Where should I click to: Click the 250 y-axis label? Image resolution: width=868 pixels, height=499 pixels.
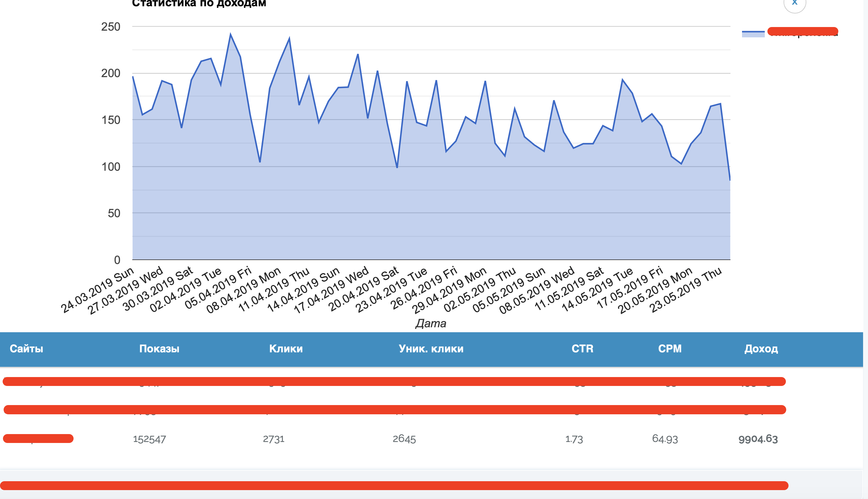tap(110, 27)
